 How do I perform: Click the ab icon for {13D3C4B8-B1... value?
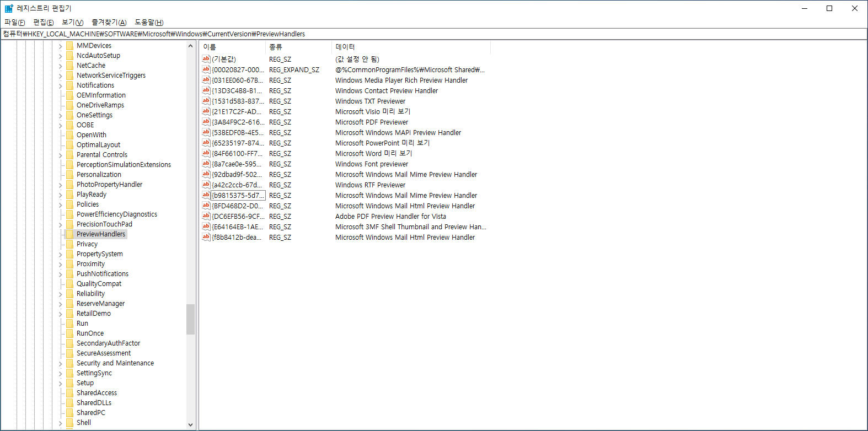(x=206, y=90)
